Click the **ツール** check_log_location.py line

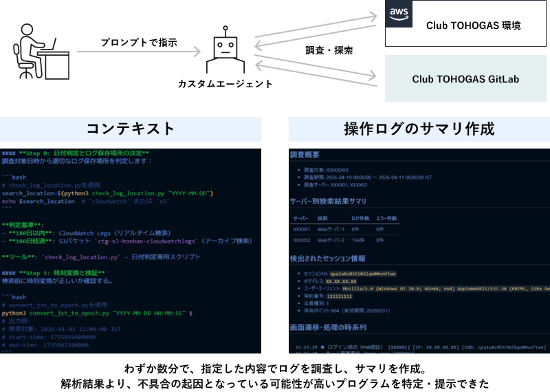101,257
